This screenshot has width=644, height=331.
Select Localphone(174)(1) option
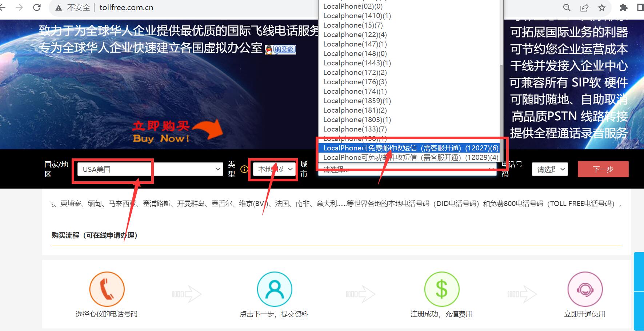[x=409, y=91]
